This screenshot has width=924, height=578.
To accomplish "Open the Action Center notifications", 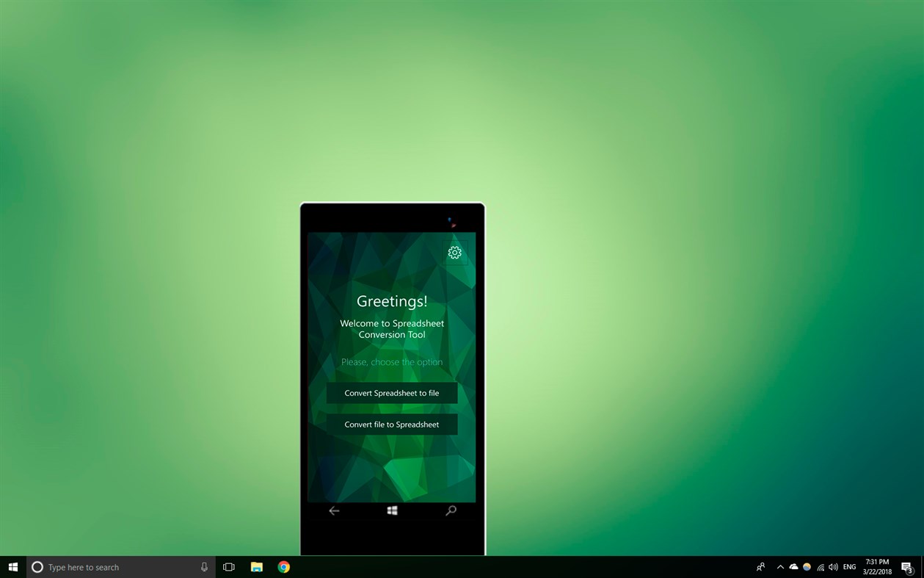I will [908, 567].
